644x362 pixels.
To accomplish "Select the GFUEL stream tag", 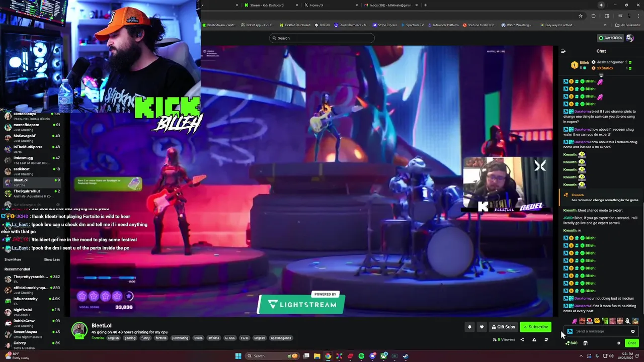I will point(230,338).
